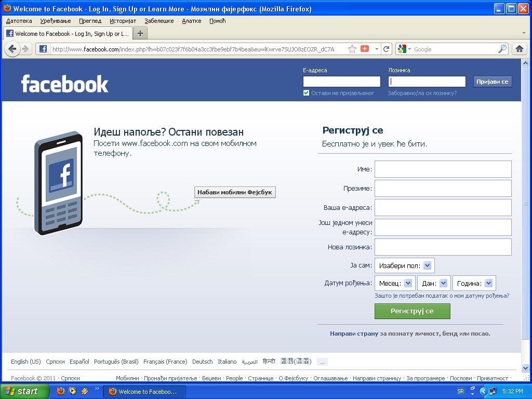532x399 pixels.
Task: Open the Историјат menu
Action: tap(123, 21)
